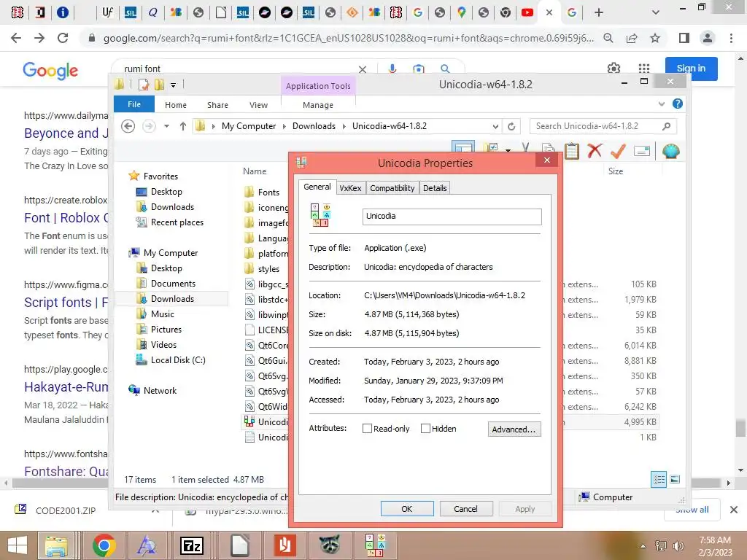747x560 pixels.
Task: Toggle the preview pane layout icon in toolbar
Action: point(462,149)
